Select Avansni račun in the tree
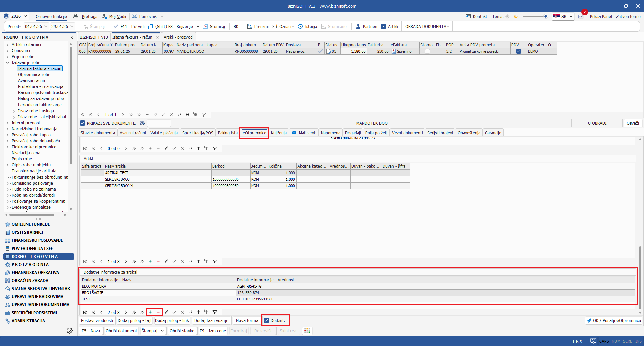 [32, 81]
